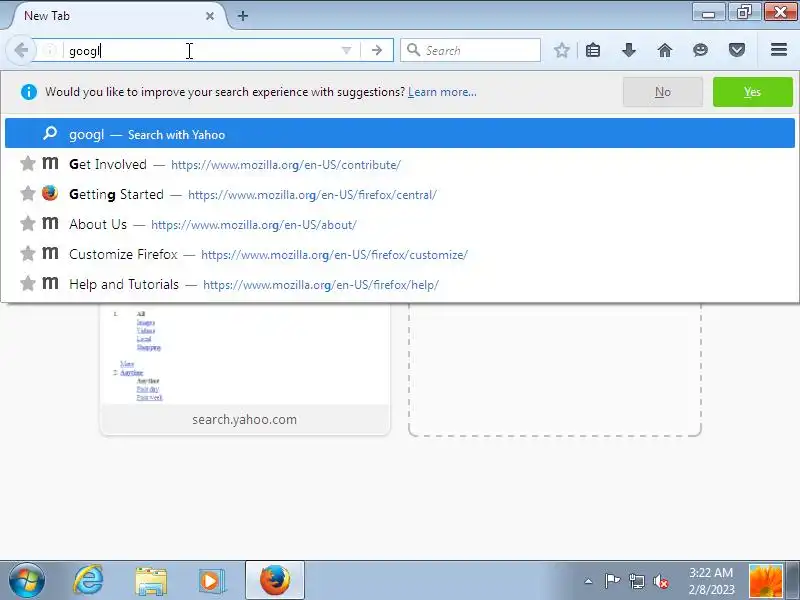This screenshot has width=800, height=600.
Task: Choose the Help and Tutorials suggestion
Action: (x=399, y=284)
